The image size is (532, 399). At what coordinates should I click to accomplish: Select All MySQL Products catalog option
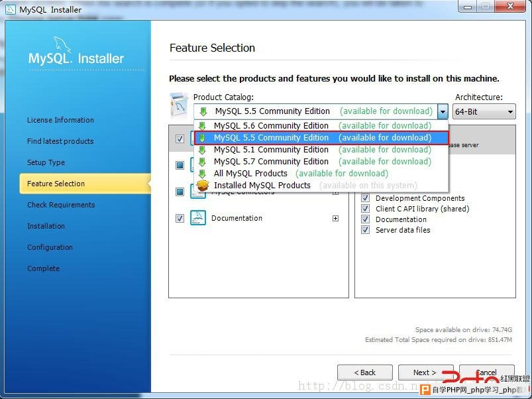321,174
